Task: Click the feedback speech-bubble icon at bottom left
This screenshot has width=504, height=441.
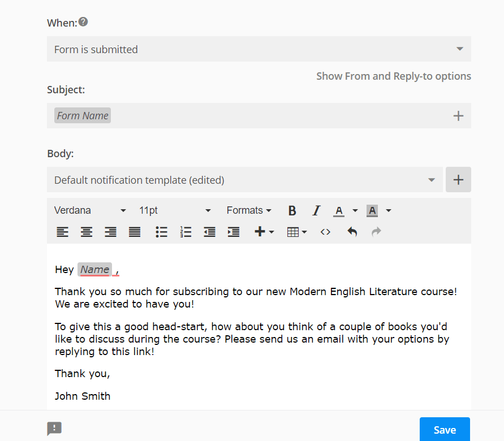Action: (54, 429)
